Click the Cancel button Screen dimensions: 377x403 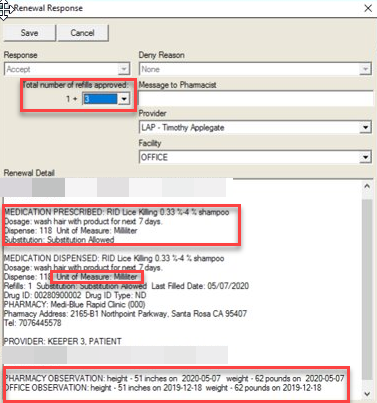point(83,33)
